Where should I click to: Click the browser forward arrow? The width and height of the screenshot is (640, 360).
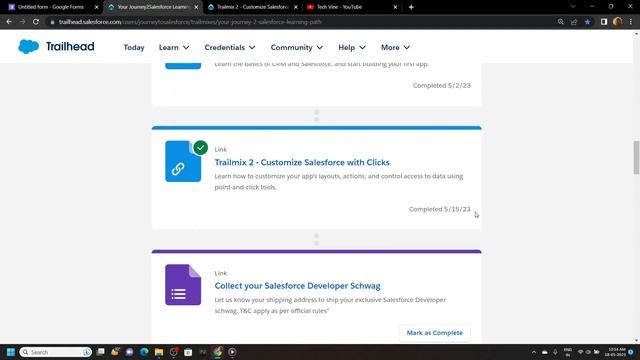coord(22,22)
